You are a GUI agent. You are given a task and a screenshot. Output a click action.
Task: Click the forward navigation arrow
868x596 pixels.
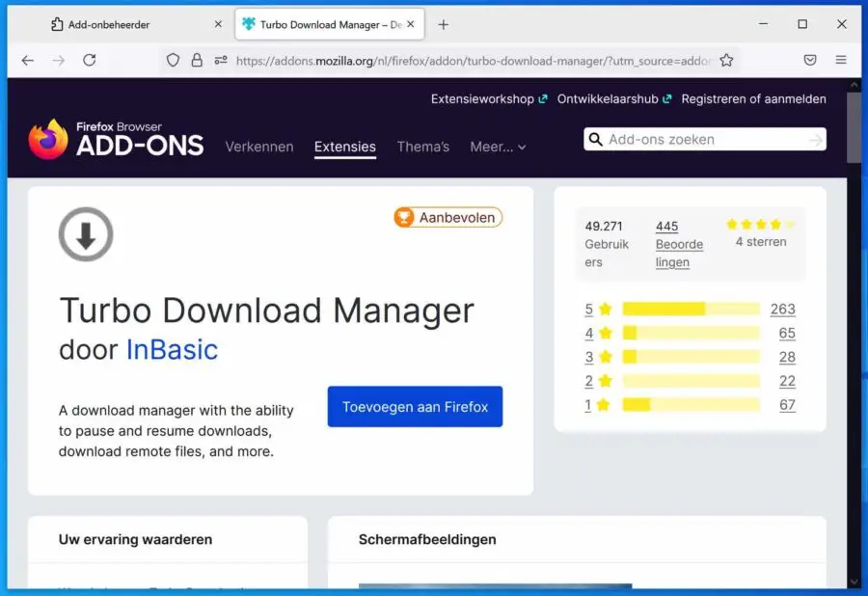click(x=58, y=61)
